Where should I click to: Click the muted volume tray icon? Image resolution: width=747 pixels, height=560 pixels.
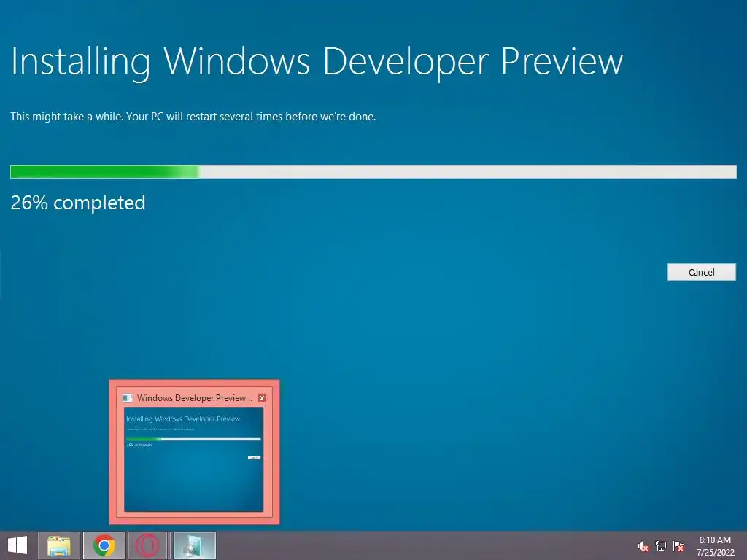643,546
